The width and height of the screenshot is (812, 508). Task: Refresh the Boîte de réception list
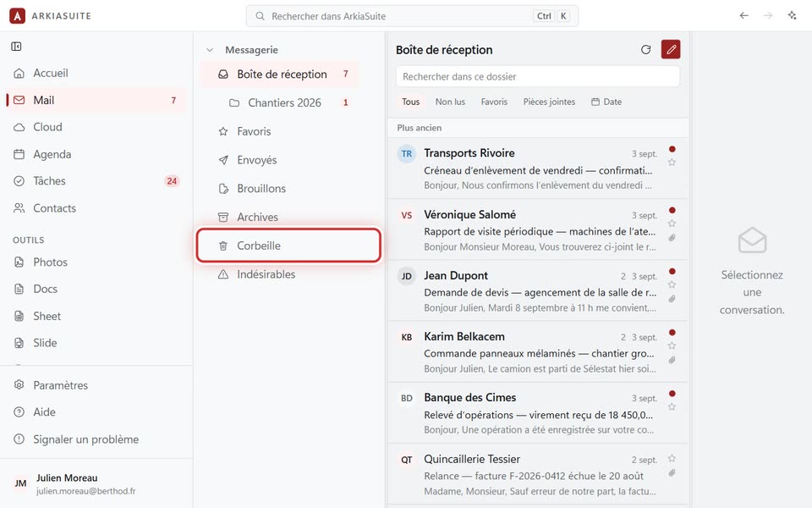[645, 50]
